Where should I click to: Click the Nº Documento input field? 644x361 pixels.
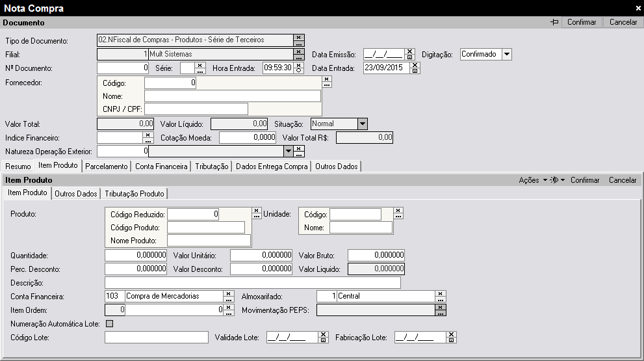[123, 68]
